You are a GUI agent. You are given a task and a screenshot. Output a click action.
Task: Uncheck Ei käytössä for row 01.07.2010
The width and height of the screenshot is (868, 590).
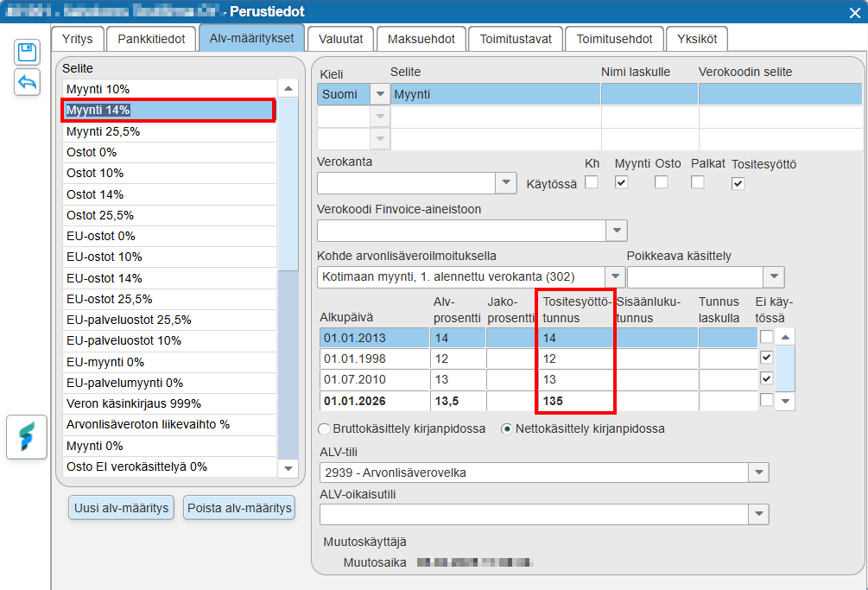point(766,378)
